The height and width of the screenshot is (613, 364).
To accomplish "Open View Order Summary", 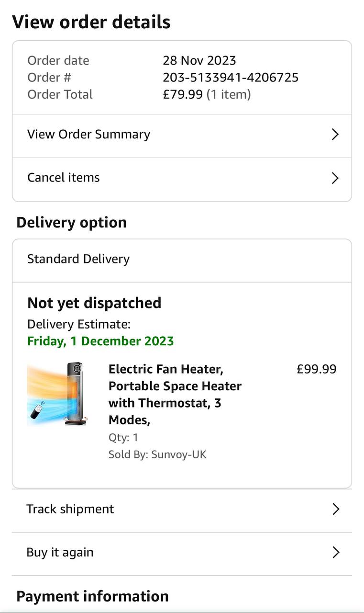I will pyautogui.click(x=89, y=135).
